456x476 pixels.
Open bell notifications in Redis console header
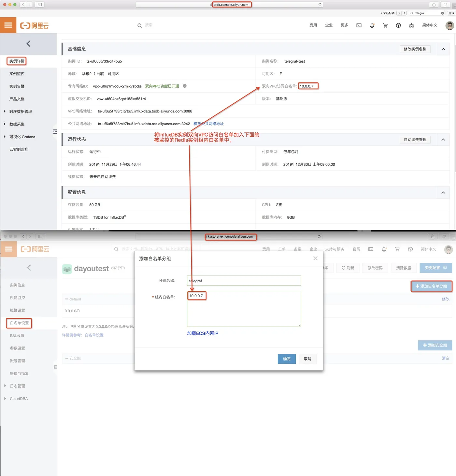click(x=384, y=249)
